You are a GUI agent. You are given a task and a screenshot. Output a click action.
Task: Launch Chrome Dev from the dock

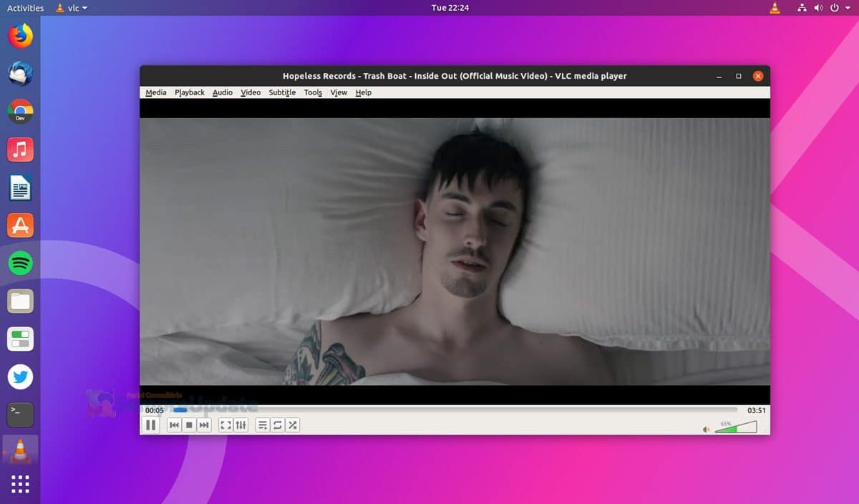tap(20, 112)
